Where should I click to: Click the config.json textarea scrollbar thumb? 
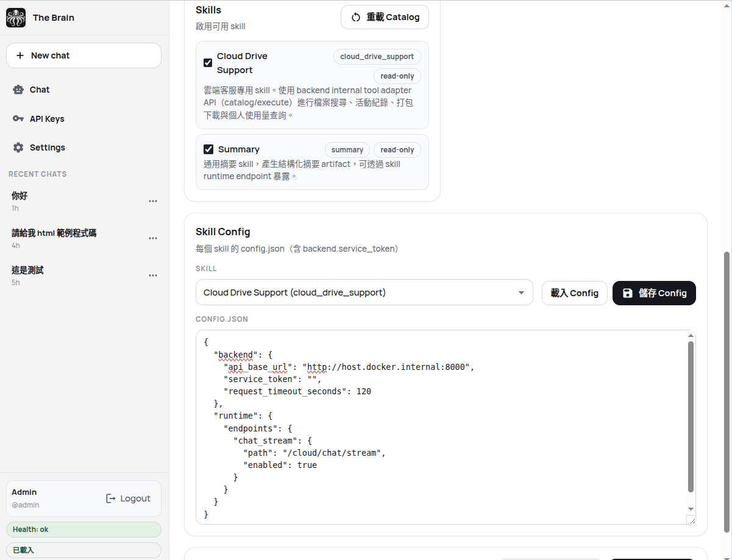pos(691,416)
